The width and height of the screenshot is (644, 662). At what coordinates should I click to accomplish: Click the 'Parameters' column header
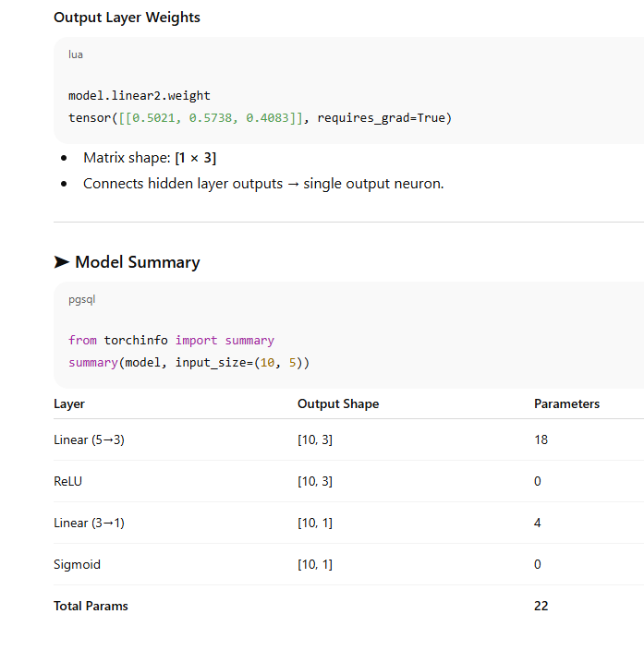[566, 403]
